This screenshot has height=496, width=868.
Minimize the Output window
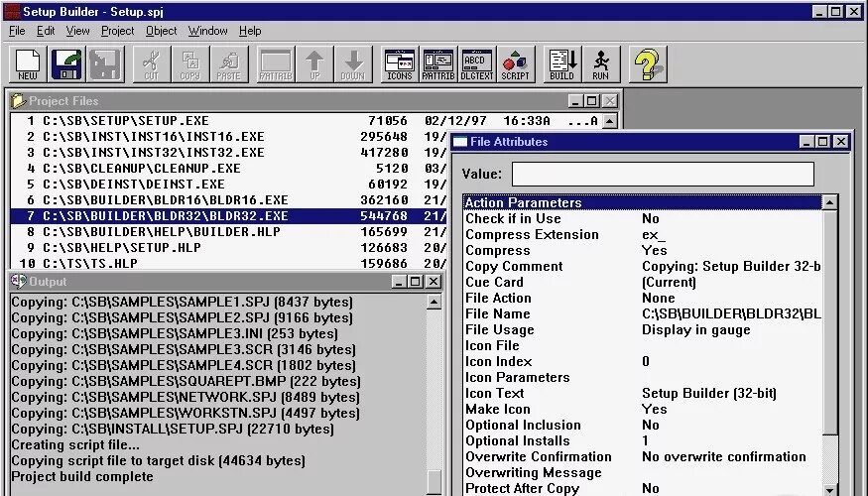pyautogui.click(x=399, y=281)
